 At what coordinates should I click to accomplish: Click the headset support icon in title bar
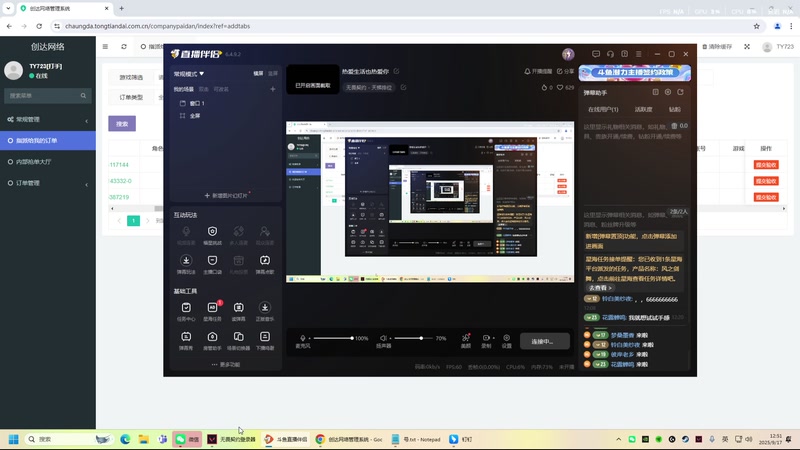(x=610, y=54)
